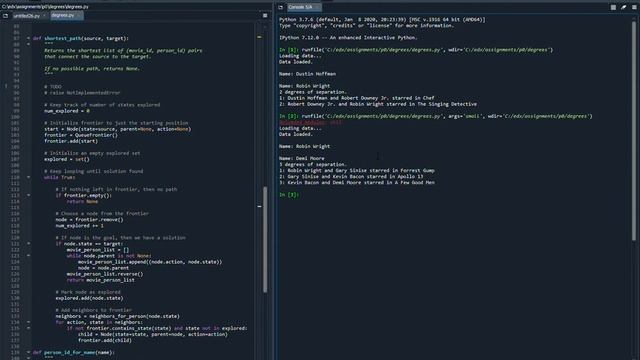Fold the 'if not frontier.contains_state' block
The height and width of the screenshot is (360, 640).
[28, 328]
